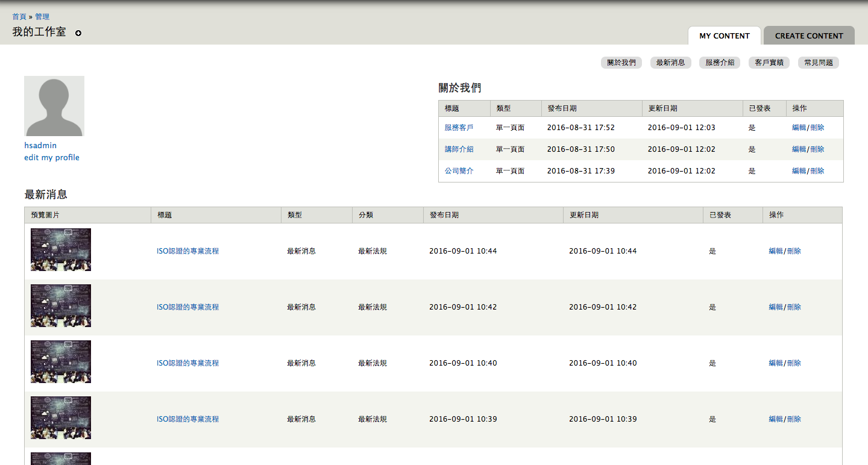Open the 服務客戶 page title link

459,128
